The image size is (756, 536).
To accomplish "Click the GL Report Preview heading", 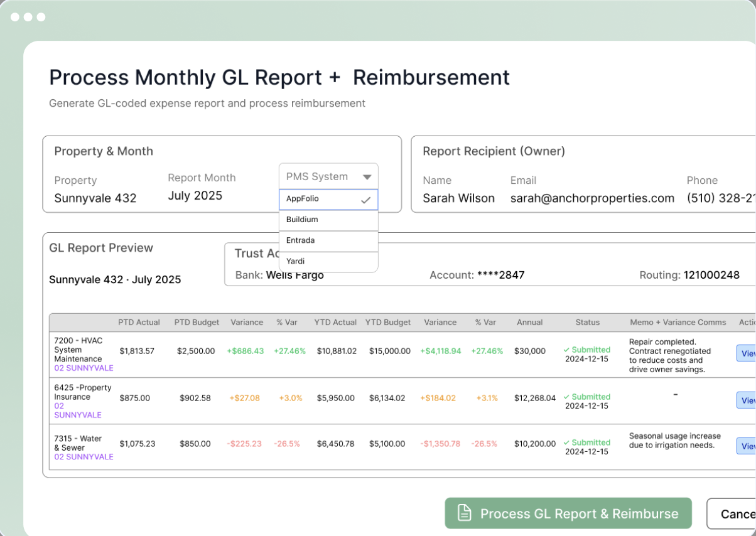I will 101,248.
